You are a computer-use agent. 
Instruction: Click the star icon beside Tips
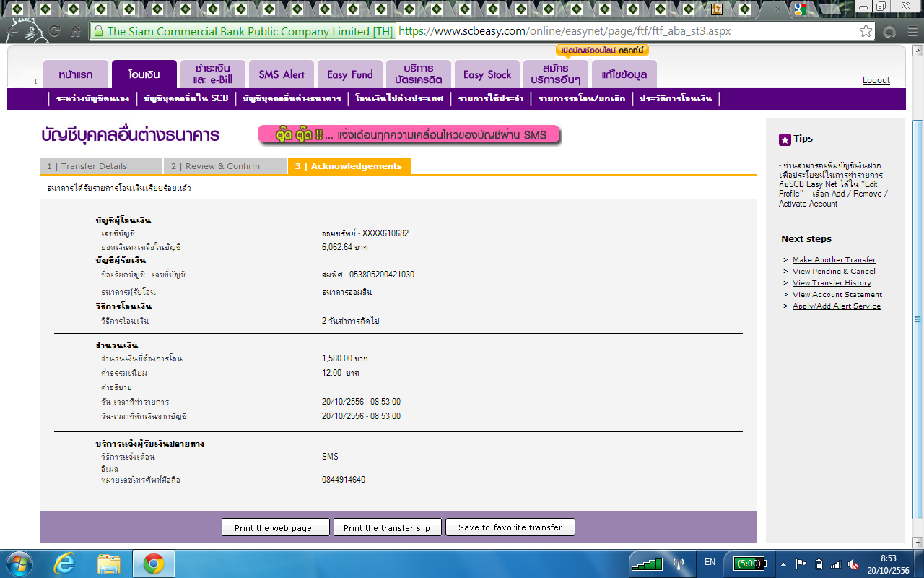coord(785,139)
